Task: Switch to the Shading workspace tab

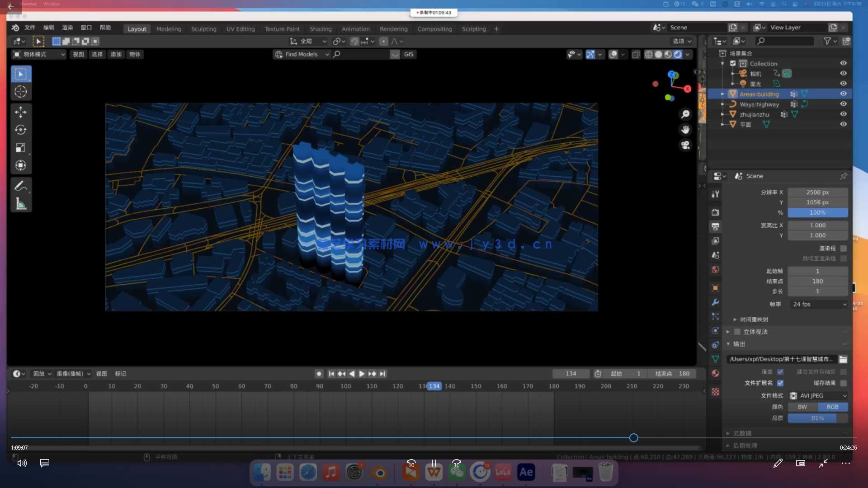Action: click(x=321, y=29)
